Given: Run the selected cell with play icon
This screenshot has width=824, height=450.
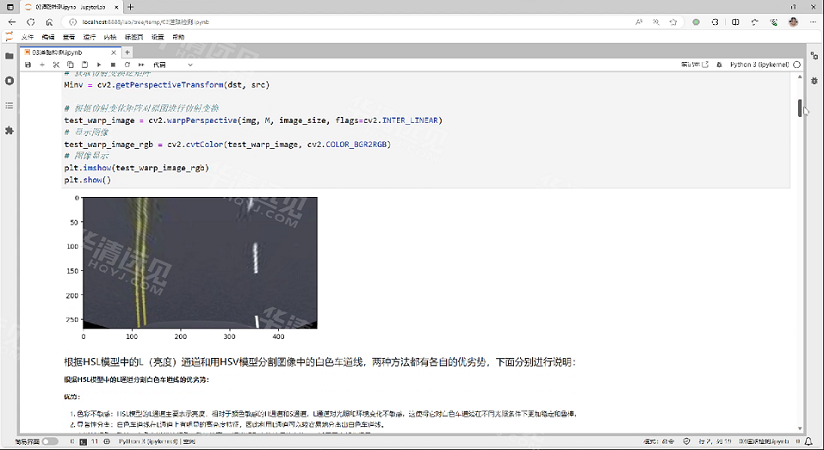Looking at the screenshot, I should click(x=98, y=64).
